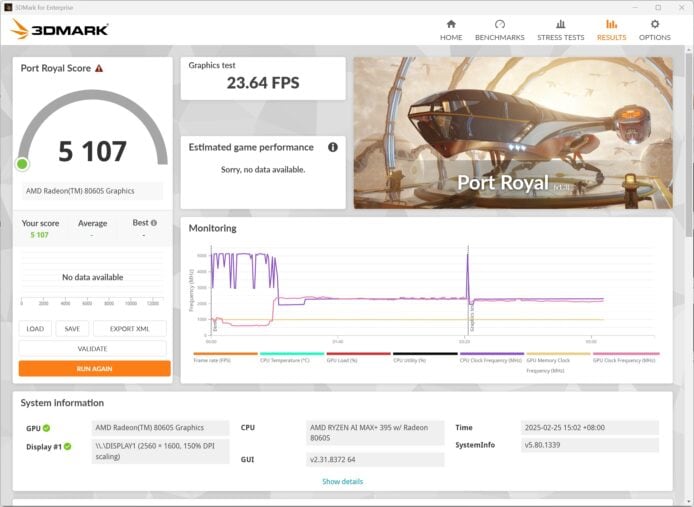The height and width of the screenshot is (507, 694).
Task: Click the 3DMark app icon in title bar
Action: pyautogui.click(x=8, y=7)
